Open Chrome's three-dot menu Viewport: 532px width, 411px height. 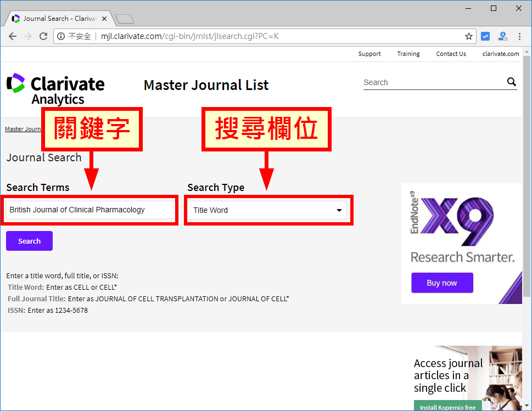point(519,36)
